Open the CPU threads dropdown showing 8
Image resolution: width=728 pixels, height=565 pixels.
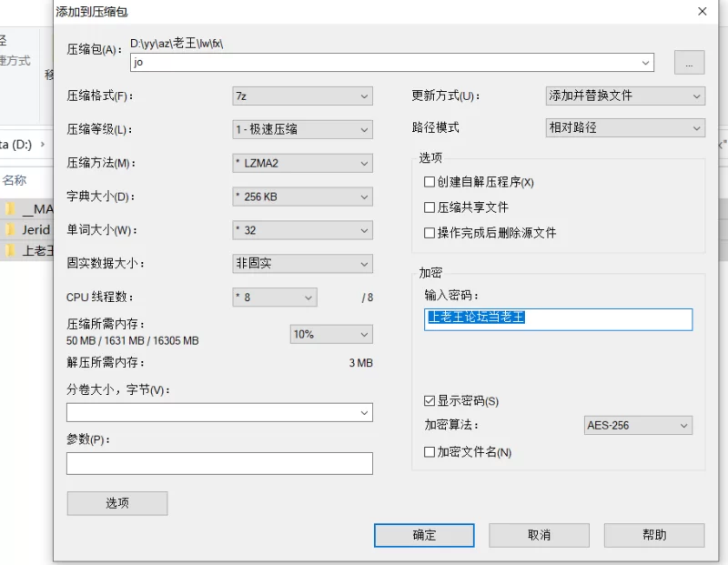point(275,298)
